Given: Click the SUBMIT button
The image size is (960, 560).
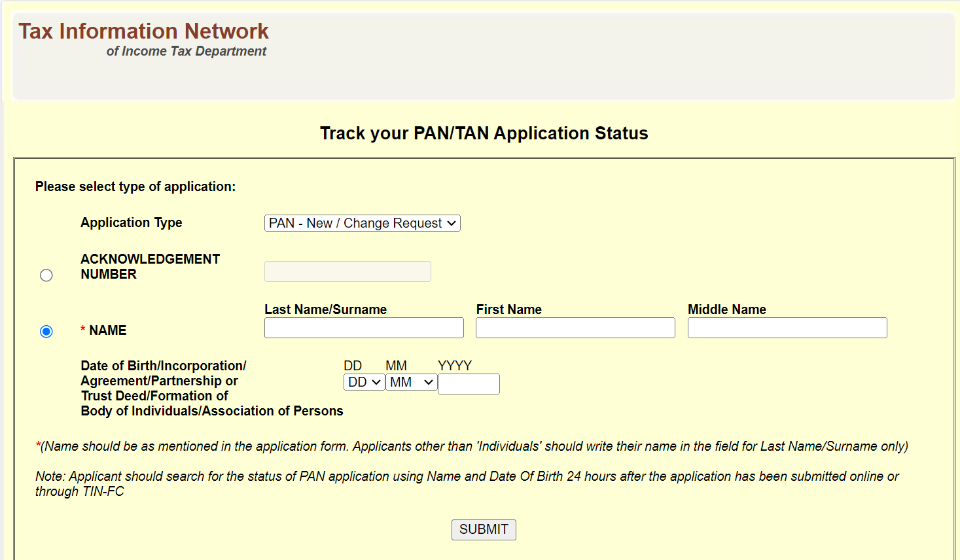Looking at the screenshot, I should 484,529.
